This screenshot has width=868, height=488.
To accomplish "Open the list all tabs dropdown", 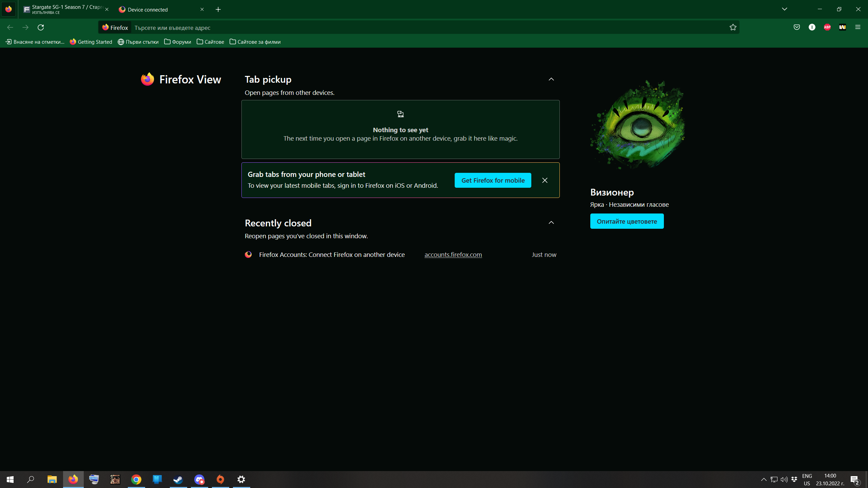I will point(784,9).
